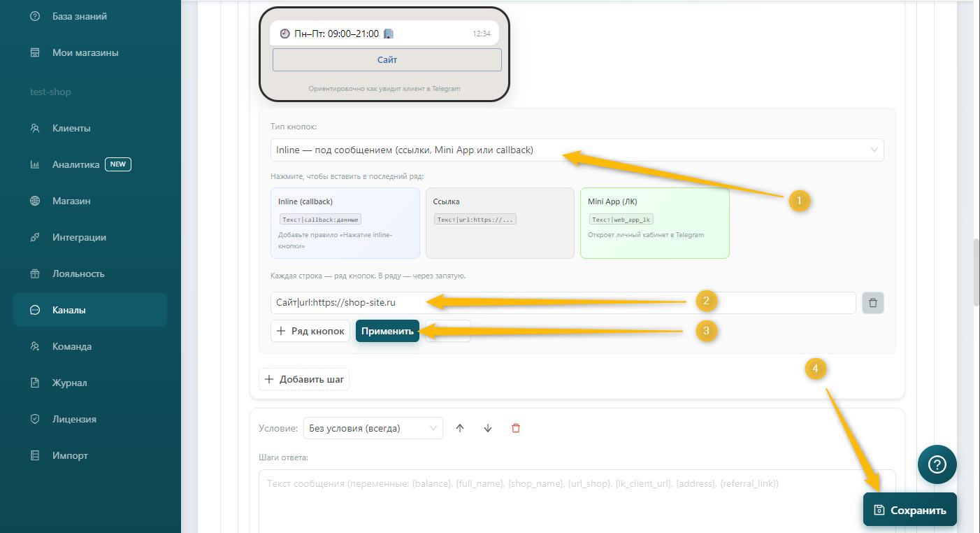Insert the Mini App (ЛК) template

point(655,223)
